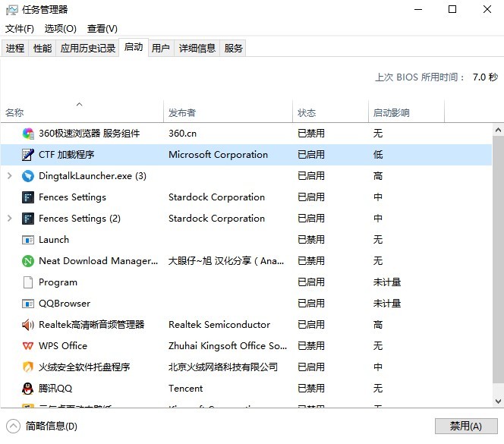Click the 禁用(A) button
Viewport: 504px width, 444px height.
tap(466, 426)
